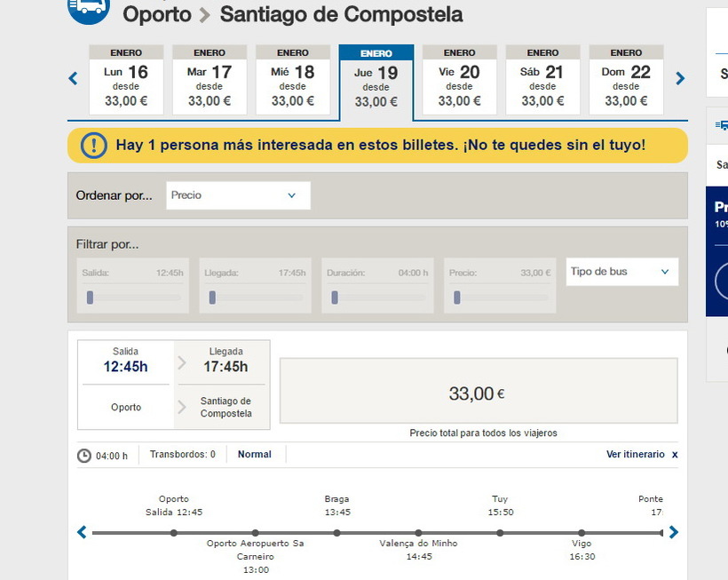Go to previous week of dates
Screen dimensions: 728x580
tap(74, 79)
